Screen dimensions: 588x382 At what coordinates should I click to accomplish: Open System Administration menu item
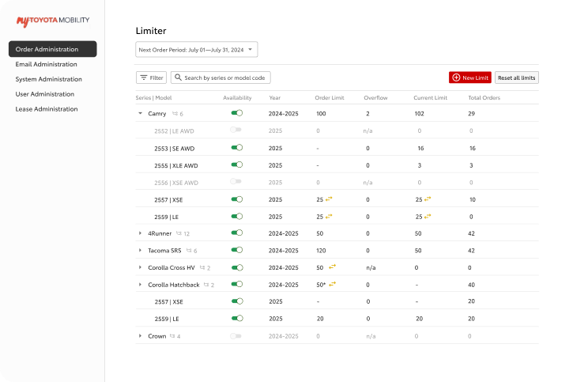(49, 79)
